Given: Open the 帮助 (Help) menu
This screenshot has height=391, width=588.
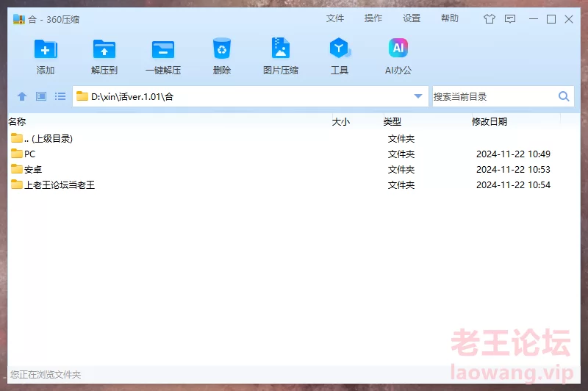Looking at the screenshot, I should 450,18.
